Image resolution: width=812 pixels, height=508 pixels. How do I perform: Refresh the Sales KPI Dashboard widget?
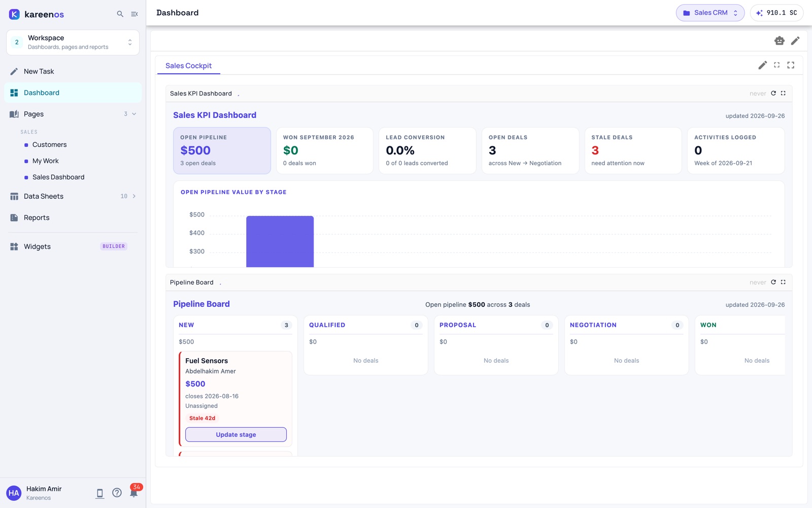[773, 93]
